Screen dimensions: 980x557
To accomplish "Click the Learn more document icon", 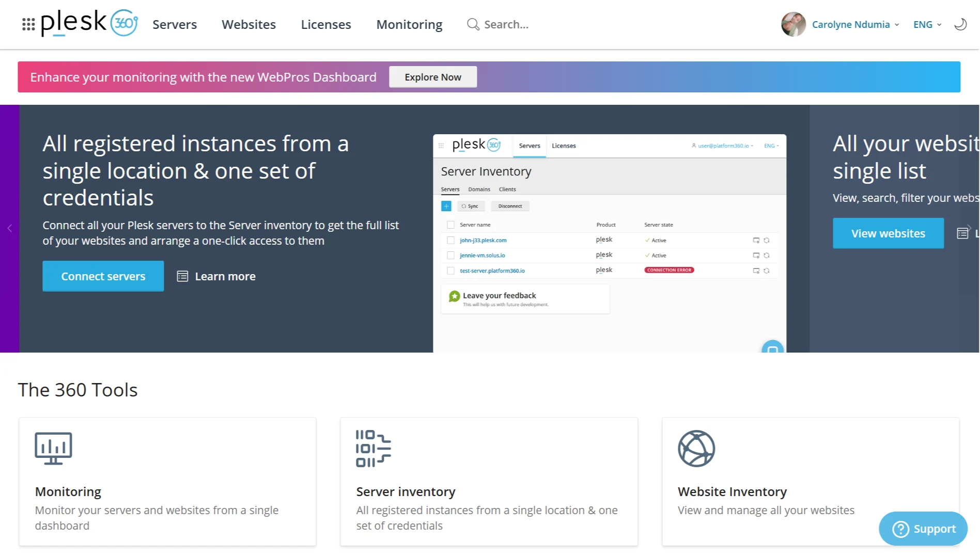I will [x=182, y=276].
